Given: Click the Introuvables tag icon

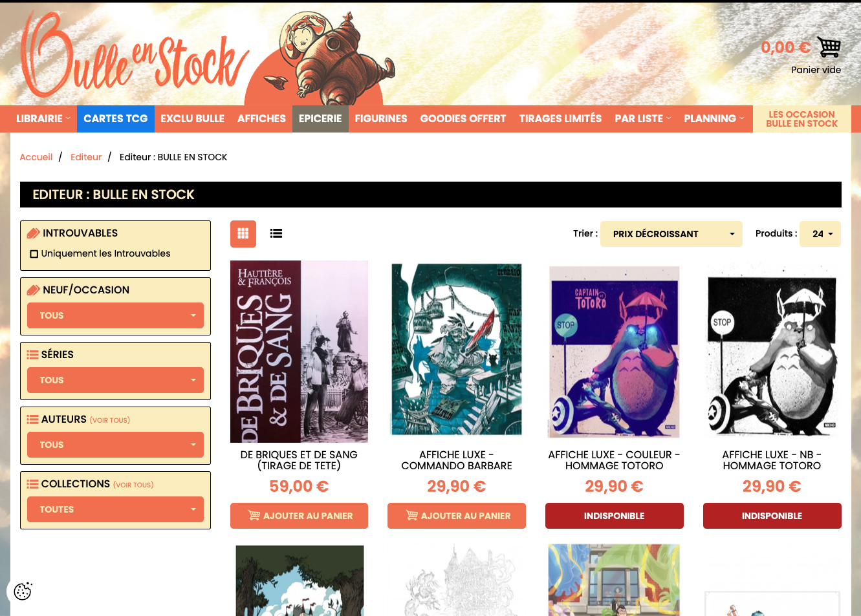Looking at the screenshot, I should pos(33,233).
